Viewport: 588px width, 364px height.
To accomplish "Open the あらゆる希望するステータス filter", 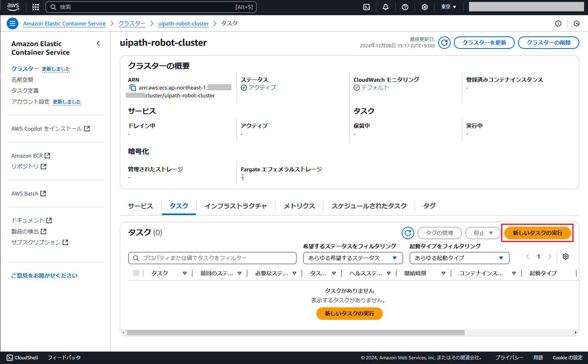I will tap(353, 258).
